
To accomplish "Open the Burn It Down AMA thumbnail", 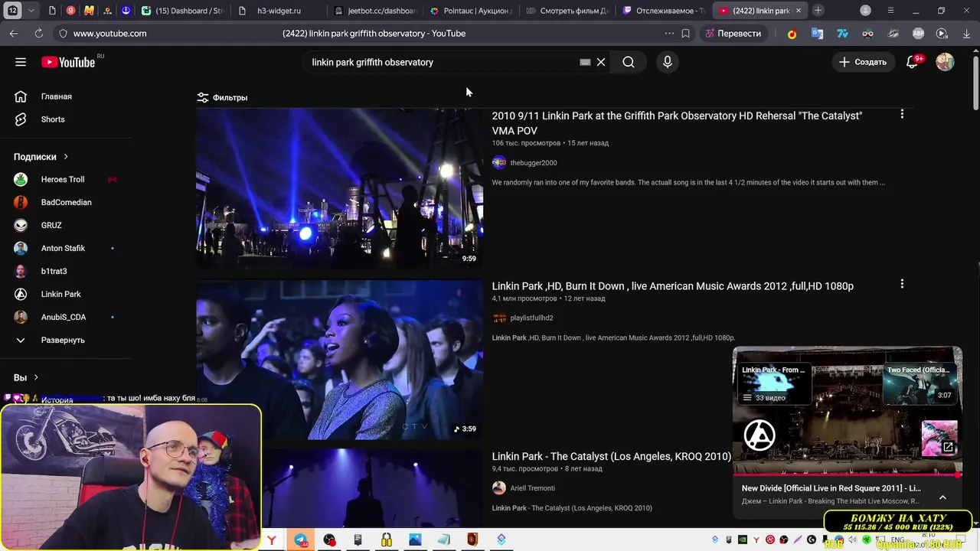I will pos(339,359).
